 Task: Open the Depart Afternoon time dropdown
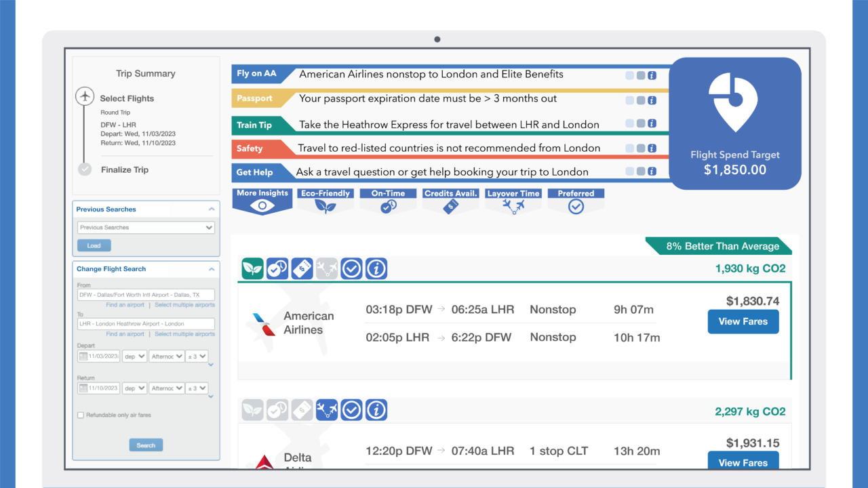click(166, 356)
